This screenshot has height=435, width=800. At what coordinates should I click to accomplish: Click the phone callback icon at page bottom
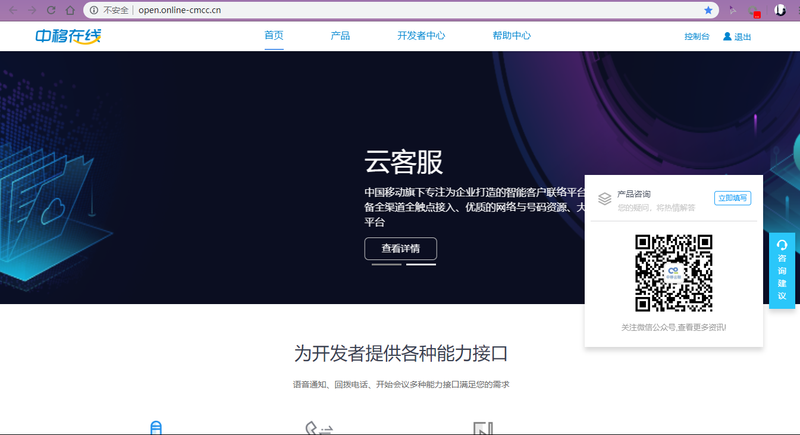pyautogui.click(x=318, y=428)
